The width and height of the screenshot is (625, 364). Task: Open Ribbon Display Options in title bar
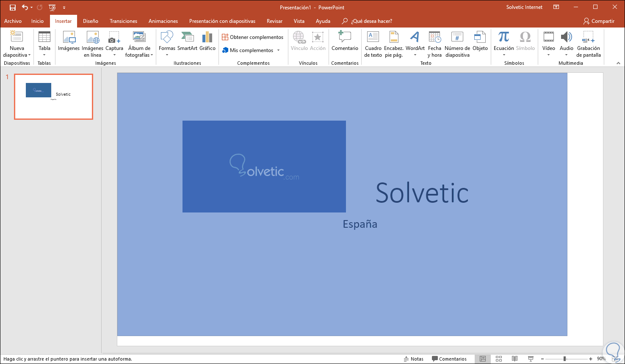(556, 7)
